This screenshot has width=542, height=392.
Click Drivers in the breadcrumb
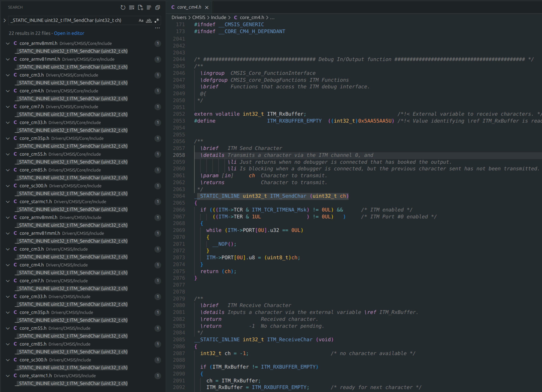[179, 17]
